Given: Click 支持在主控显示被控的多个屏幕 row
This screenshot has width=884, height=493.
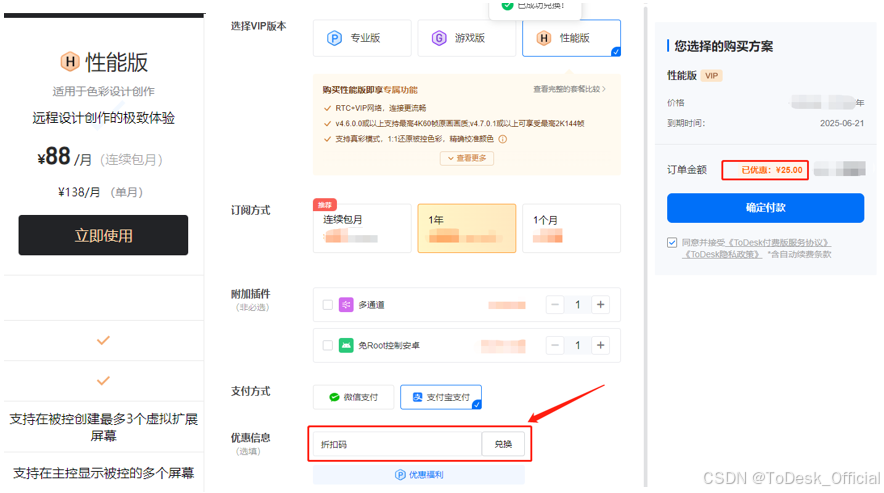Looking at the screenshot, I should [x=103, y=473].
